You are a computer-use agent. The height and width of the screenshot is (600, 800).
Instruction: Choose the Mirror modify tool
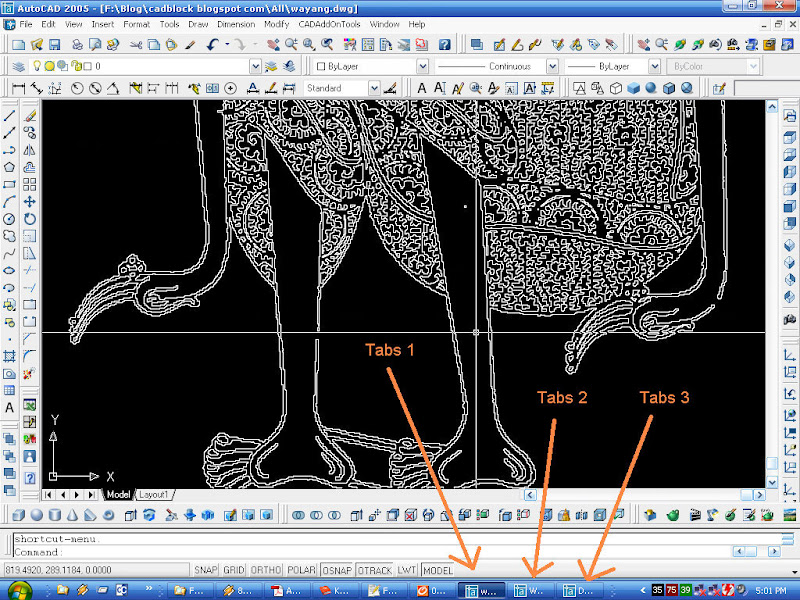pyautogui.click(x=30, y=150)
